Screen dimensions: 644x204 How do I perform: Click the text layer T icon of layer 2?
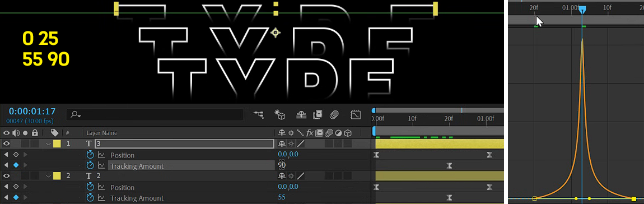coord(88,175)
